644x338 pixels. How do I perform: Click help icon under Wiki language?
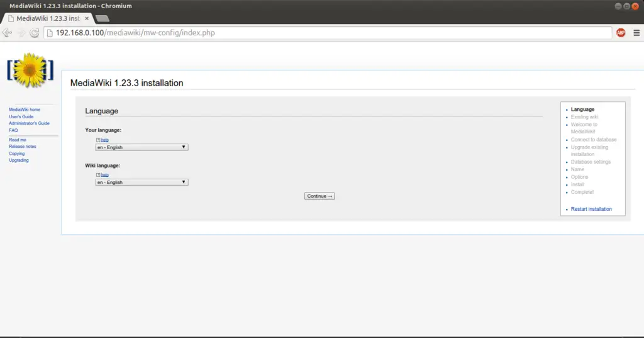click(x=98, y=175)
